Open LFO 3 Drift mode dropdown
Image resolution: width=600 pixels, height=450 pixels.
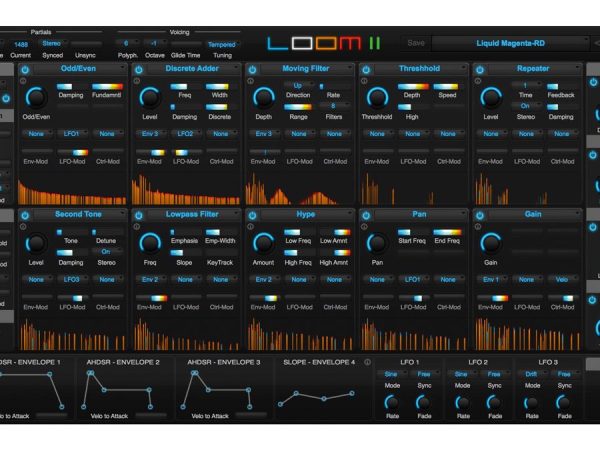(x=532, y=374)
